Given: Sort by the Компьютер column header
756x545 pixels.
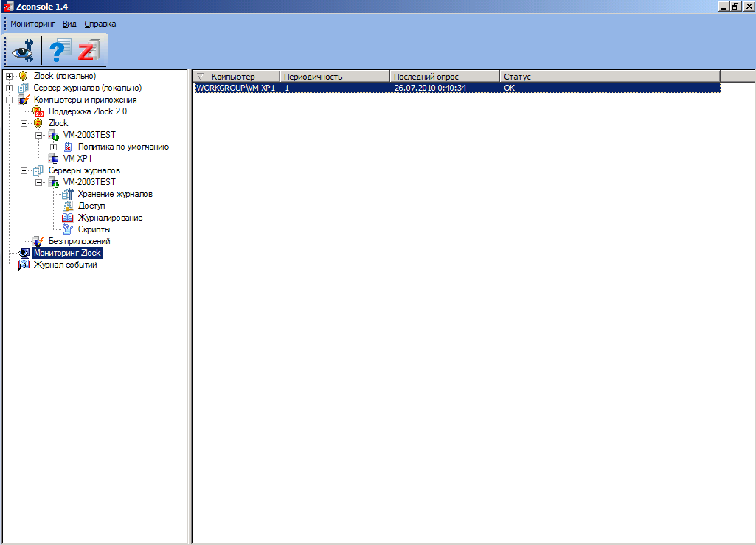Looking at the screenshot, I should pyautogui.click(x=236, y=76).
